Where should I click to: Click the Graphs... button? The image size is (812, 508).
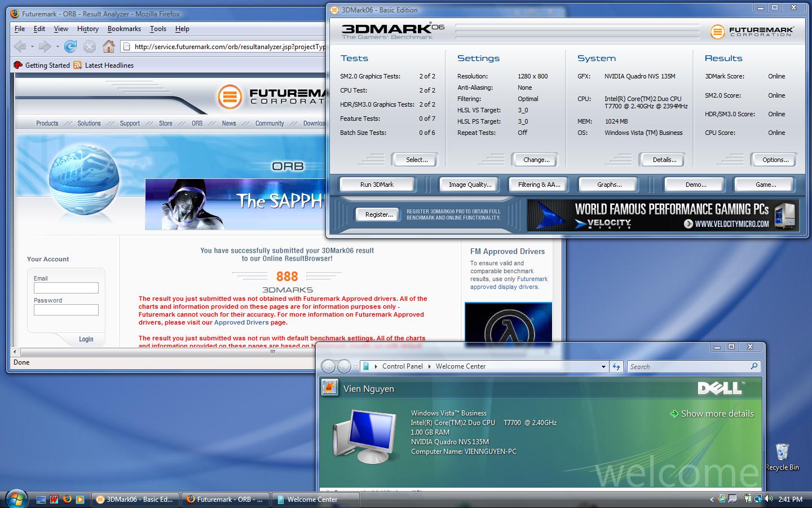tap(609, 185)
